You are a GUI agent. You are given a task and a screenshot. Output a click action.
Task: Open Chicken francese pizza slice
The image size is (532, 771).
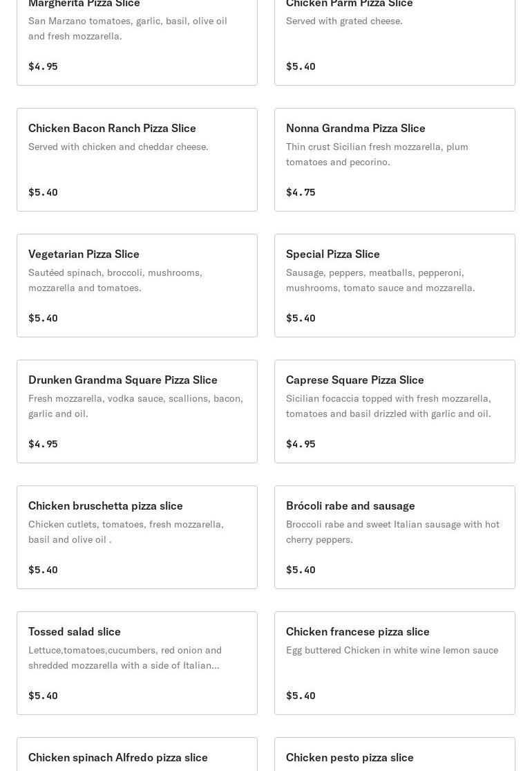pyautogui.click(x=395, y=663)
